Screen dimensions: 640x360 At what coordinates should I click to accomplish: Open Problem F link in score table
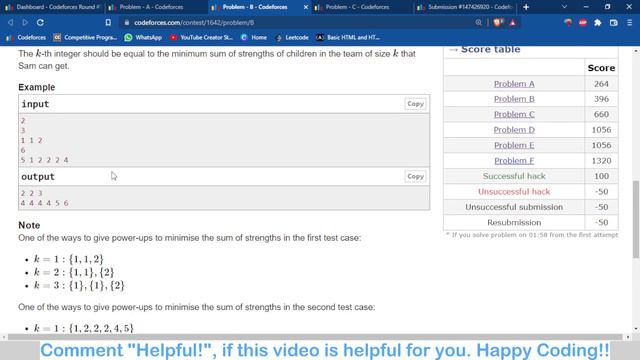[x=514, y=161]
